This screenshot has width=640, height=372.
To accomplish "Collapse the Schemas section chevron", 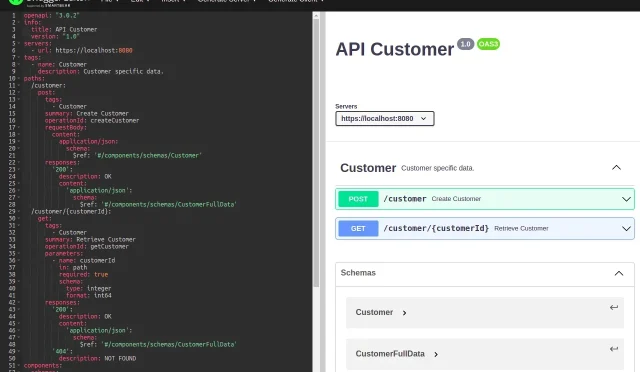I will coord(619,273).
